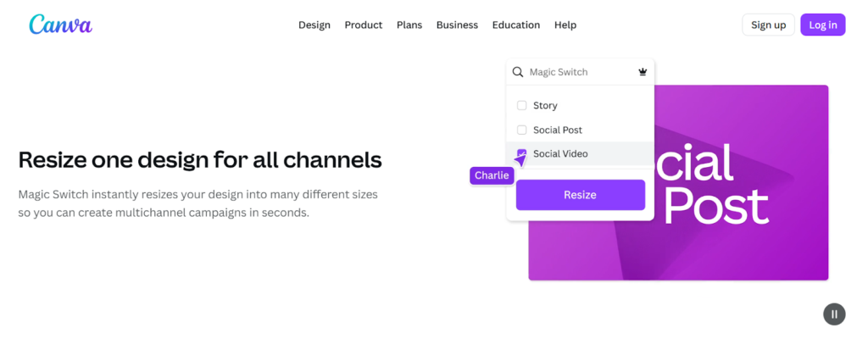Open the Education menu
This screenshot has width=868, height=344.
click(516, 25)
